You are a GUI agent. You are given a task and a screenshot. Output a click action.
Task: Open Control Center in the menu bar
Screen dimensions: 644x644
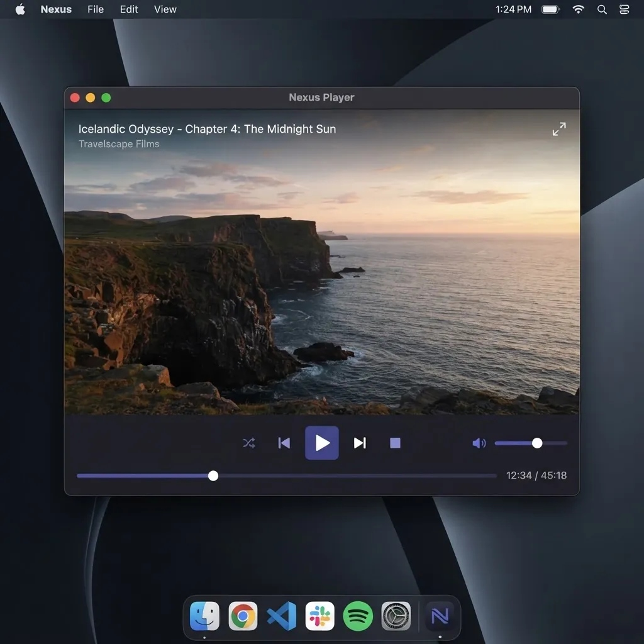coord(625,9)
